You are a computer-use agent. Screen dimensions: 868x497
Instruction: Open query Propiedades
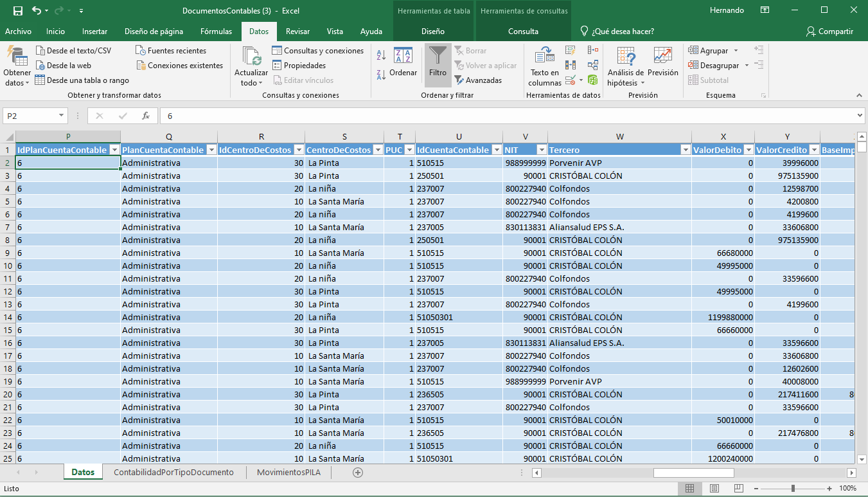299,66
